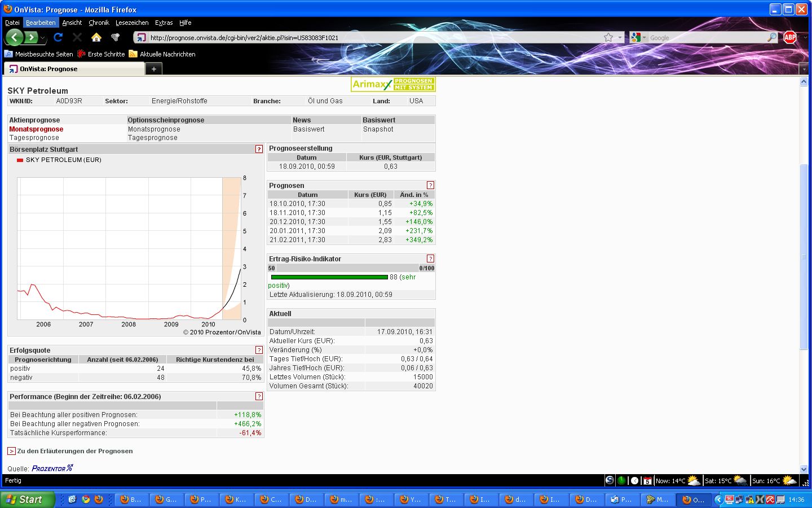
Task: Open help via the Prognosen question mark icon
Action: point(430,185)
